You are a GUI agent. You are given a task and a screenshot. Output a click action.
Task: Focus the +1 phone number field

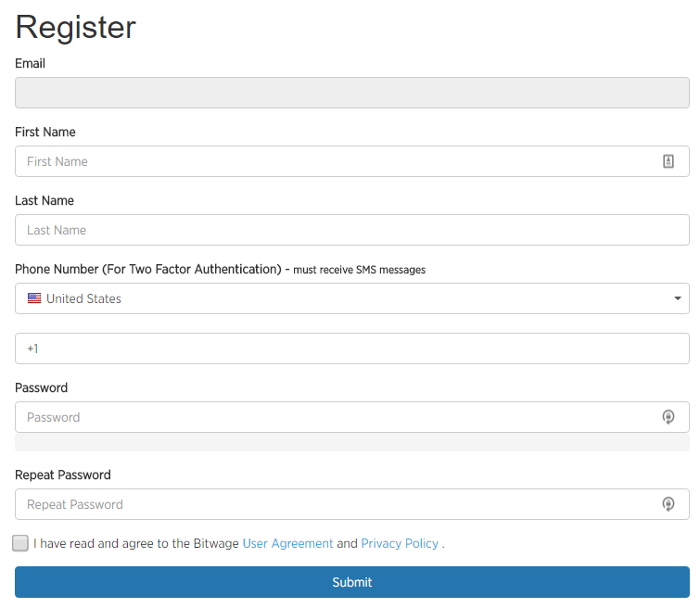tap(351, 348)
